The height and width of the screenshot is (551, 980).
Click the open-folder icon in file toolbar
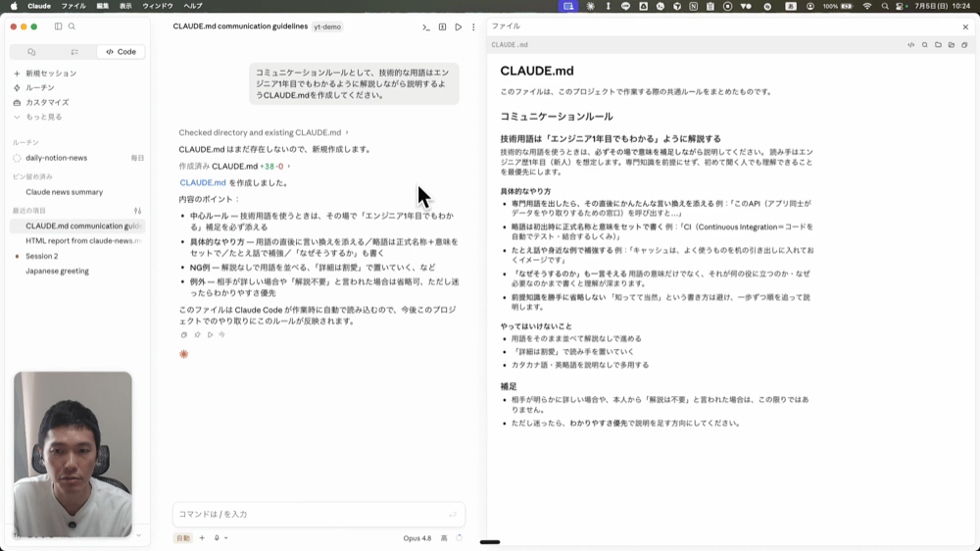pos(952,45)
